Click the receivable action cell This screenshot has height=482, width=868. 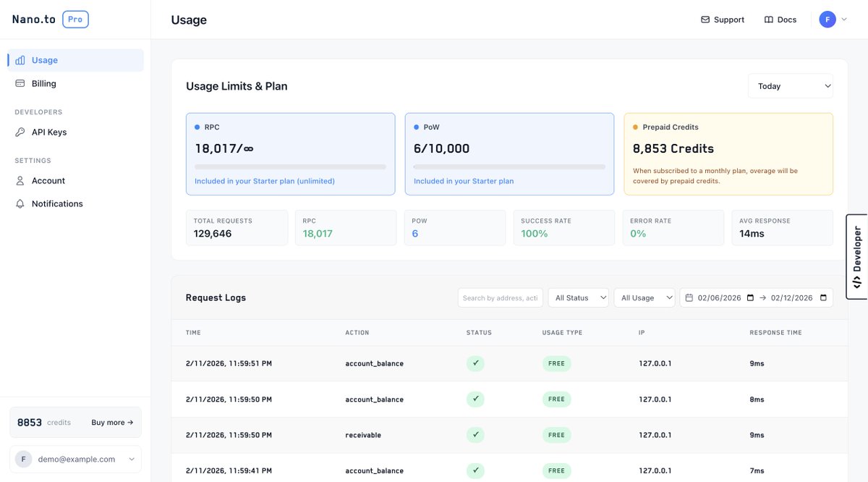tap(363, 435)
